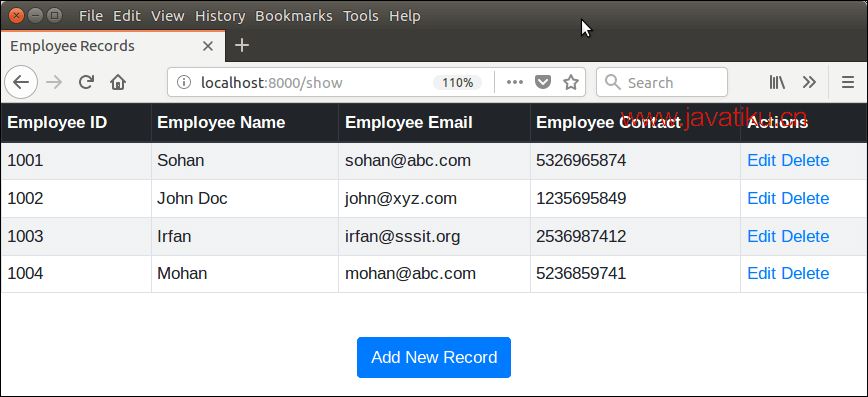This screenshot has height=397, width=868.
Task: Open the Tools menu
Action: (361, 16)
